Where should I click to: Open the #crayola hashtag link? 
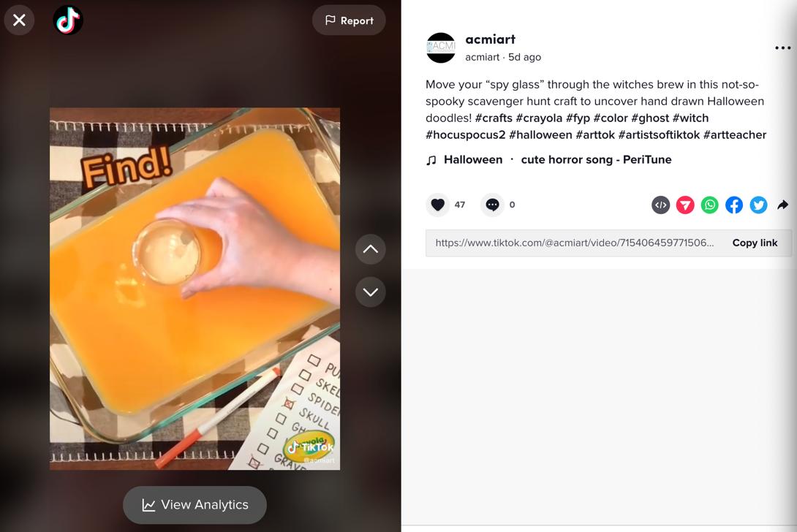point(539,118)
